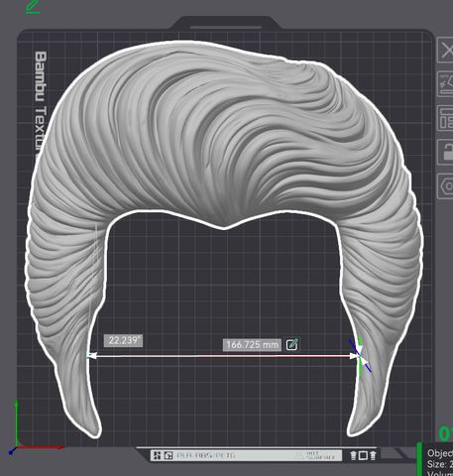Click the green plate number 01
Image resolution: width=453 pixels, height=476 pixels.
(446, 433)
